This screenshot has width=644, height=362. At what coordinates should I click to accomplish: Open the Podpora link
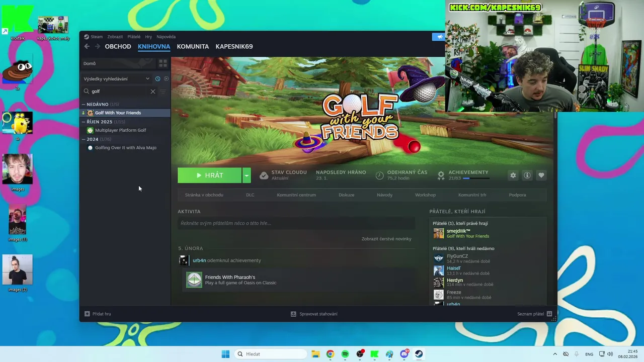point(517,195)
